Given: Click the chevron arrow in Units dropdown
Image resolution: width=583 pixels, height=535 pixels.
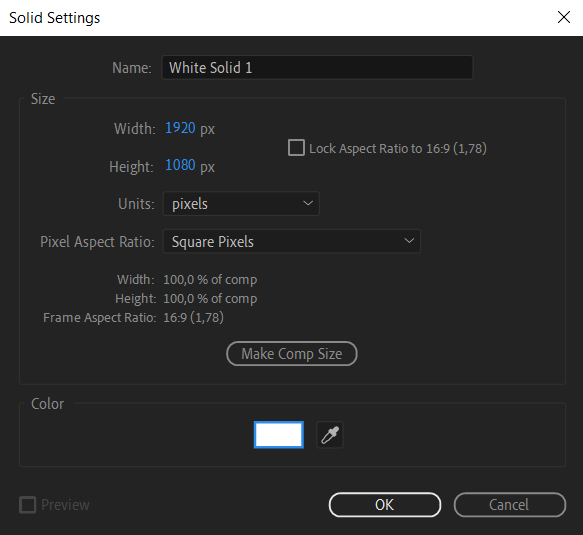Looking at the screenshot, I should click(x=307, y=203).
